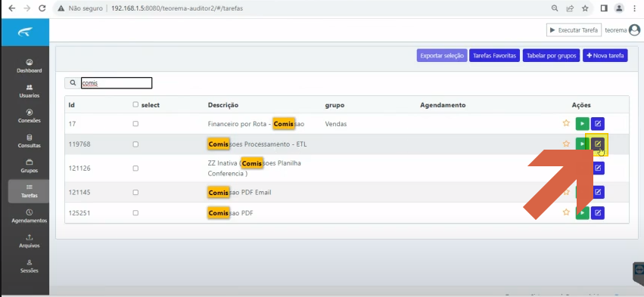Click the Exportar seleção button
The image size is (644, 297).
[442, 55]
